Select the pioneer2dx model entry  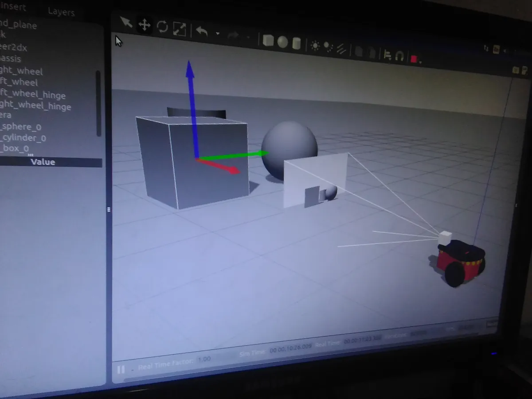tap(13, 47)
